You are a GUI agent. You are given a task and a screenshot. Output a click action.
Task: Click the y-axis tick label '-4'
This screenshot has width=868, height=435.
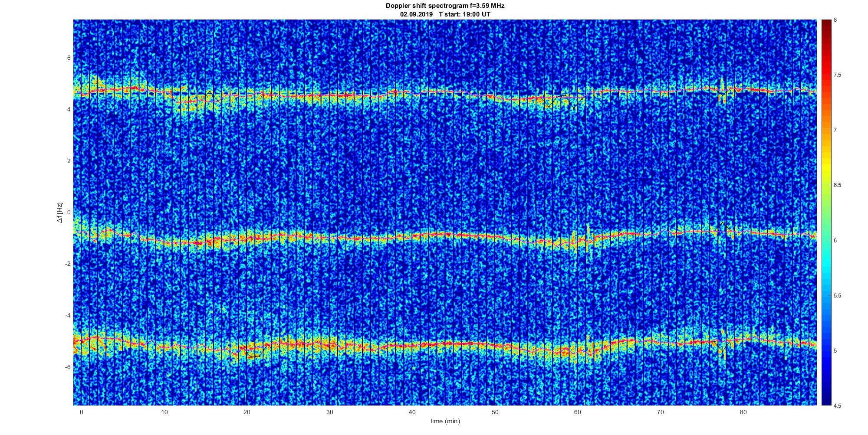(x=68, y=315)
